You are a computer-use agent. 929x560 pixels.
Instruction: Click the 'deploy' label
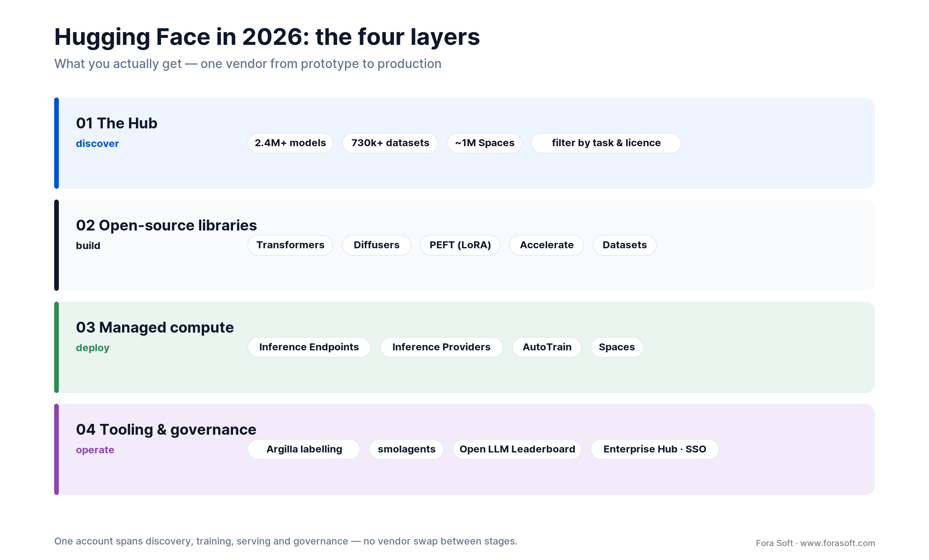point(93,348)
